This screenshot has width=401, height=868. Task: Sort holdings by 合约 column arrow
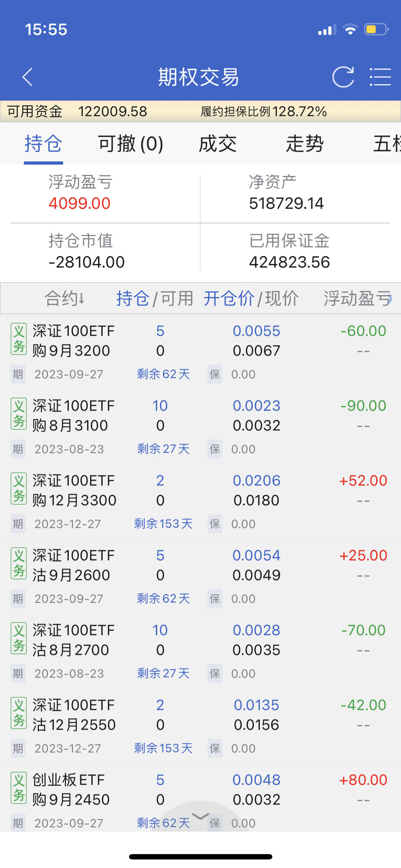(81, 298)
